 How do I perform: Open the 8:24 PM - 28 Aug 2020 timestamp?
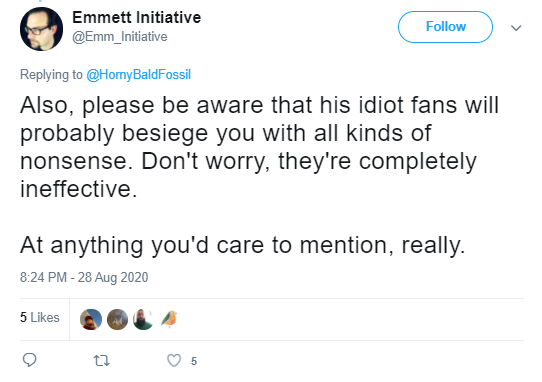click(x=84, y=277)
